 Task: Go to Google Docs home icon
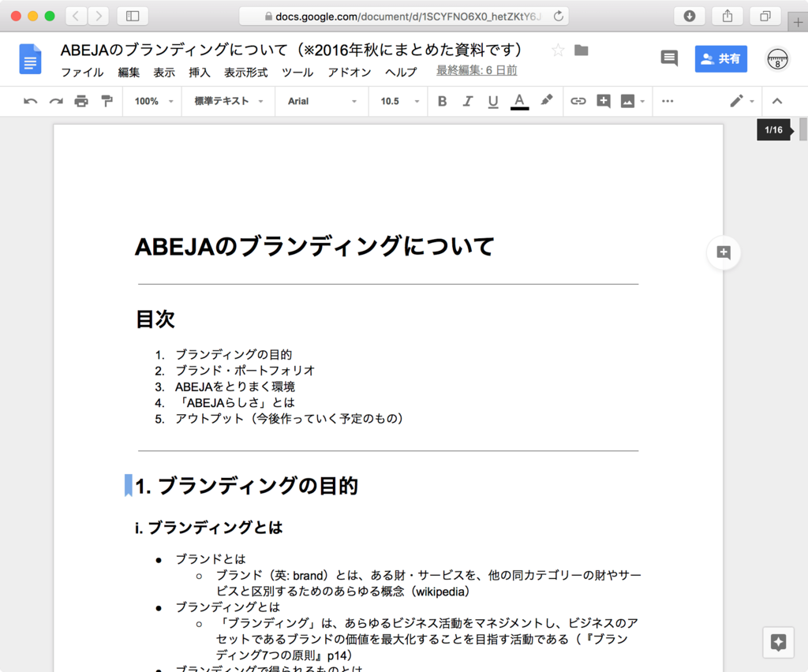pyautogui.click(x=31, y=59)
